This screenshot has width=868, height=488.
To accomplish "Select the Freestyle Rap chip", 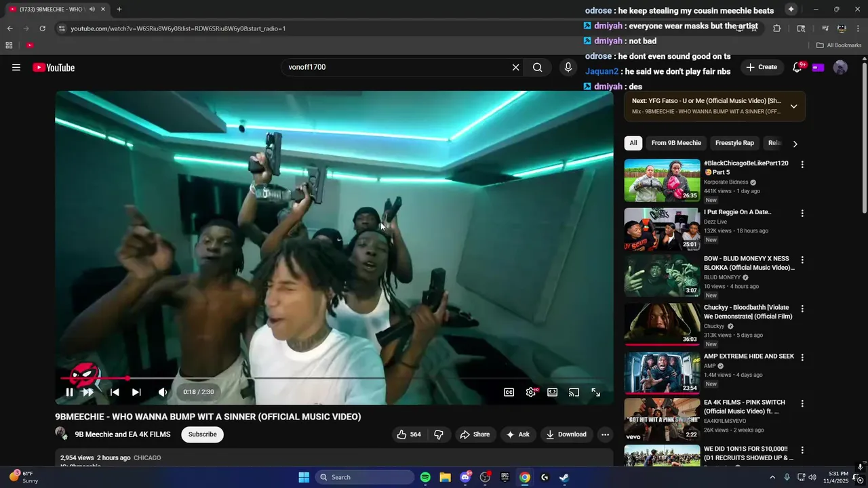I will 734,143.
